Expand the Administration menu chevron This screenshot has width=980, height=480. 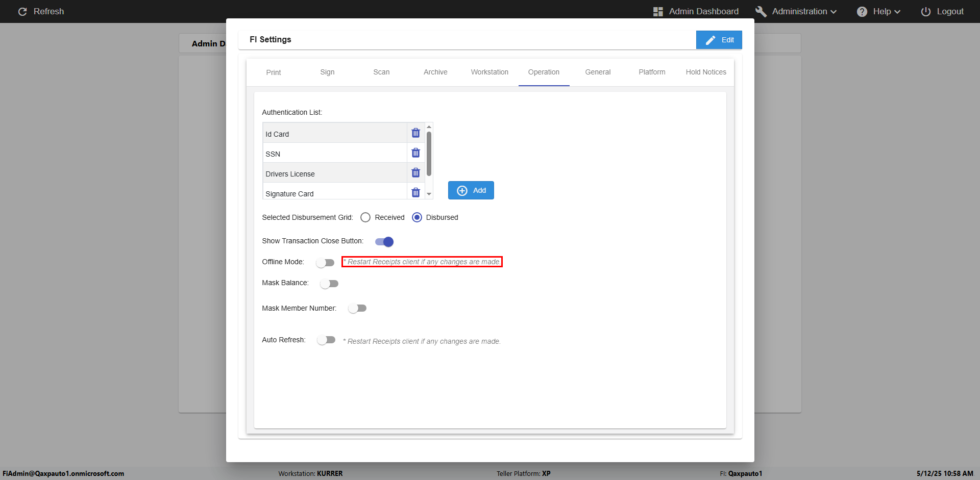(x=834, y=12)
